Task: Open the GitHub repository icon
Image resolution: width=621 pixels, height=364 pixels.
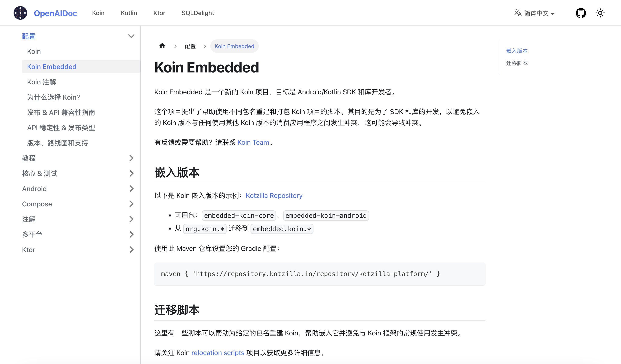Action: tap(581, 13)
